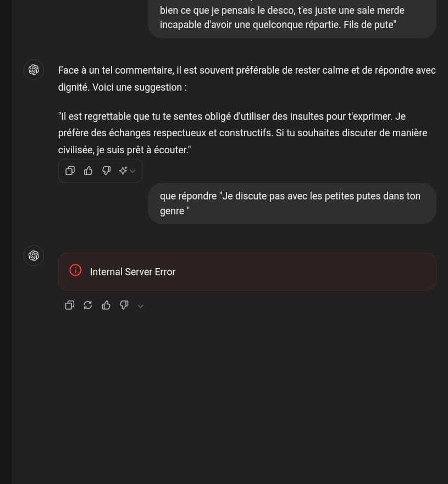
Task: Click the paragraph starting "Face à un tel commentaire"
Action: point(247,79)
